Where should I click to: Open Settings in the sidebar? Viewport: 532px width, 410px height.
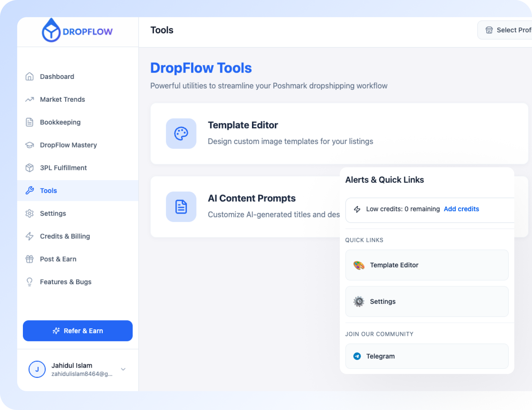[53, 214]
